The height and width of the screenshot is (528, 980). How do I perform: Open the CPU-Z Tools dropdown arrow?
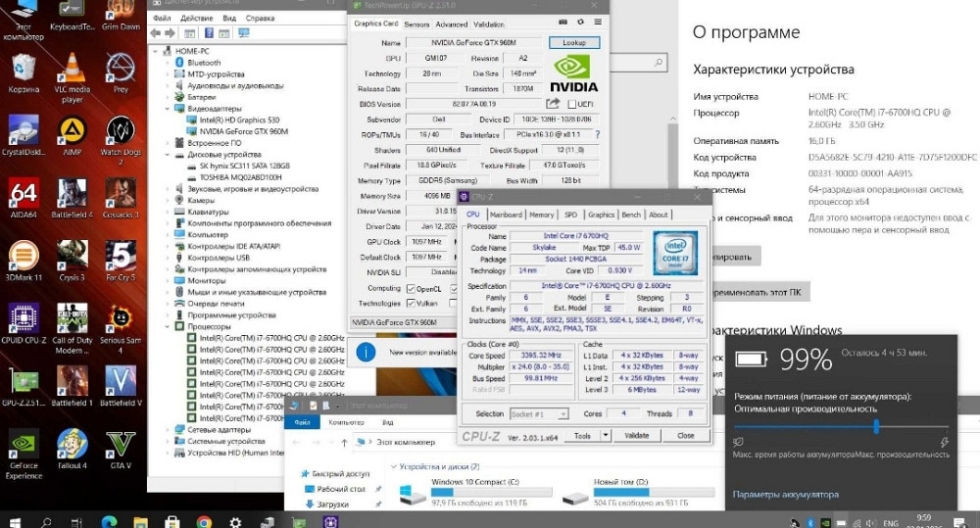click(x=606, y=436)
